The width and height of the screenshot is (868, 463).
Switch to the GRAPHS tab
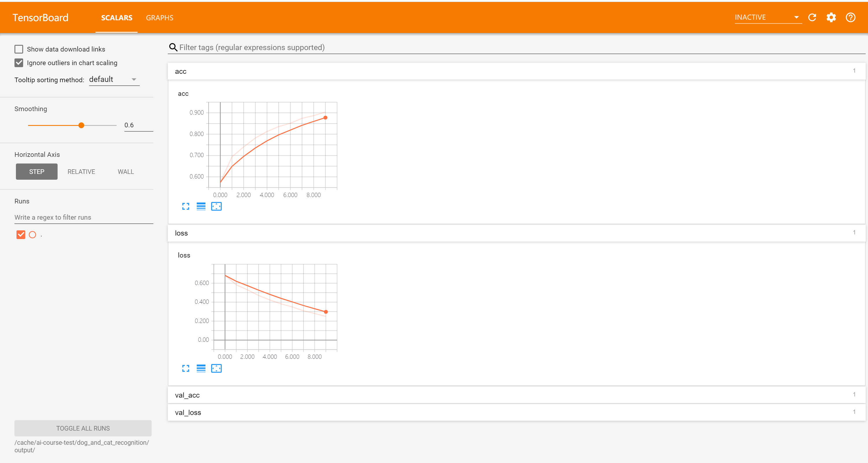tap(159, 18)
